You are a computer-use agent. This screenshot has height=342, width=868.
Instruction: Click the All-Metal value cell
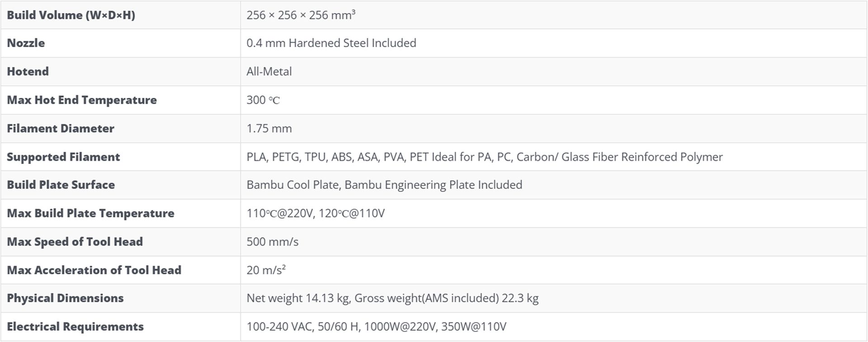[x=269, y=72]
